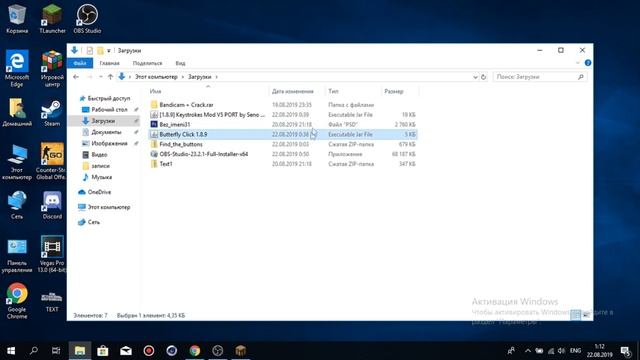Select OneDrive in the sidebar
The height and width of the screenshot is (360, 640).
click(x=99, y=192)
